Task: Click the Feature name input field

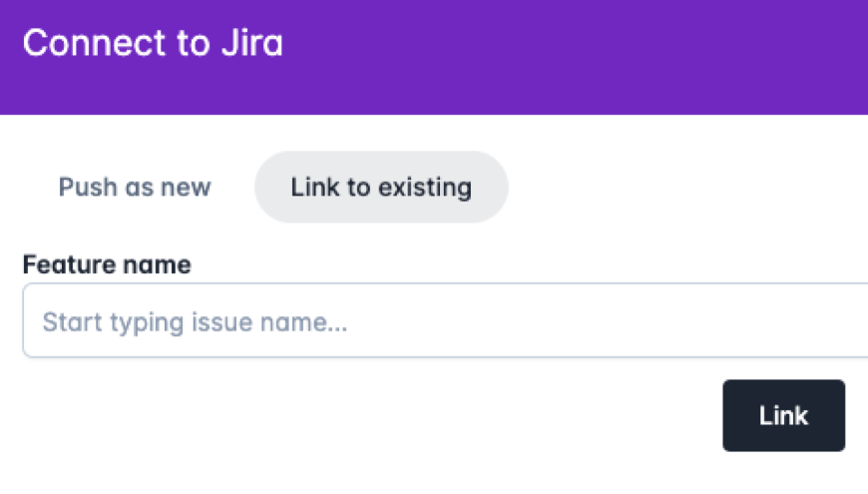Action: coord(445,321)
